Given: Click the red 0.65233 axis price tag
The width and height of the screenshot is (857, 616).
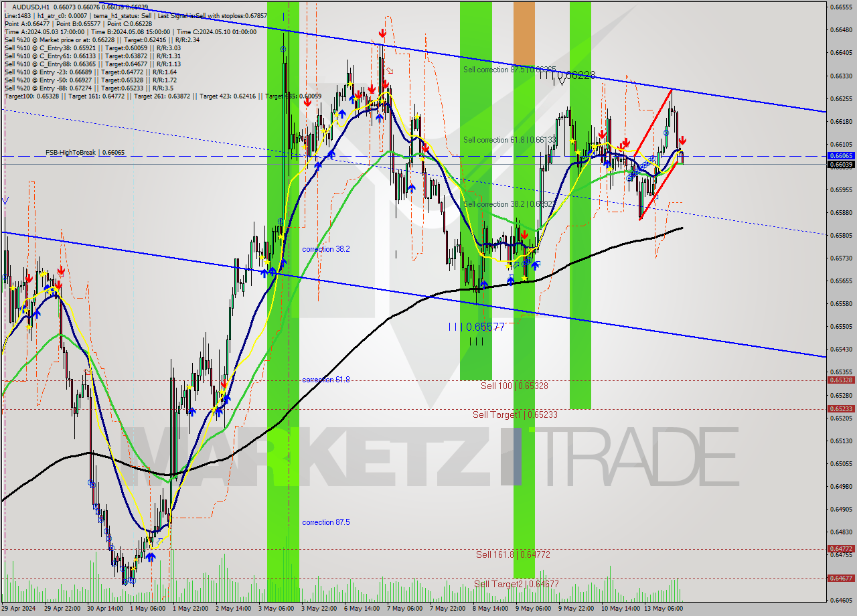Looking at the screenshot, I should 841,408.
